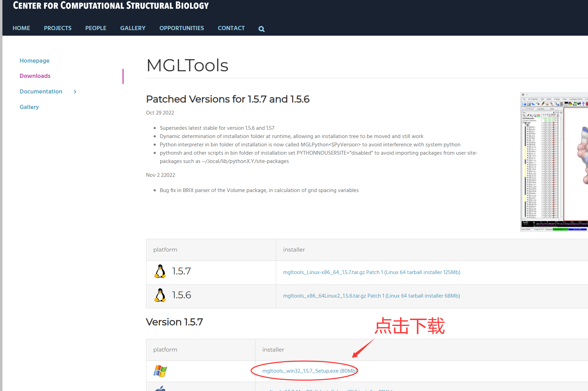
Task: Select Downloads in the sidebar
Action: click(35, 76)
